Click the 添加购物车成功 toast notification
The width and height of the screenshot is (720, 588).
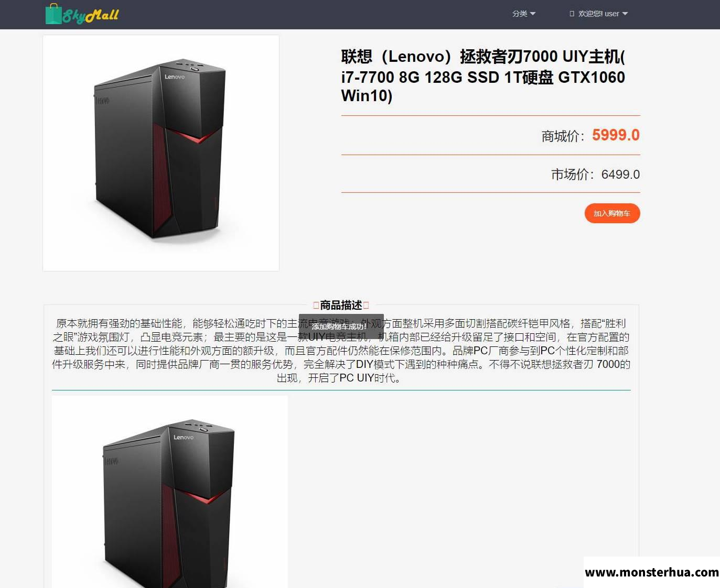(341, 326)
